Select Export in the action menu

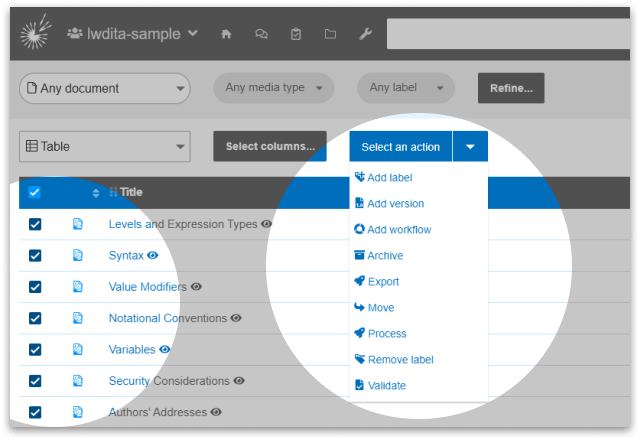[383, 282]
